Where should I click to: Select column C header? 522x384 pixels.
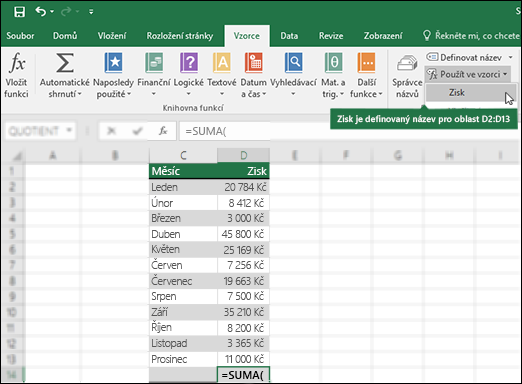pos(183,155)
